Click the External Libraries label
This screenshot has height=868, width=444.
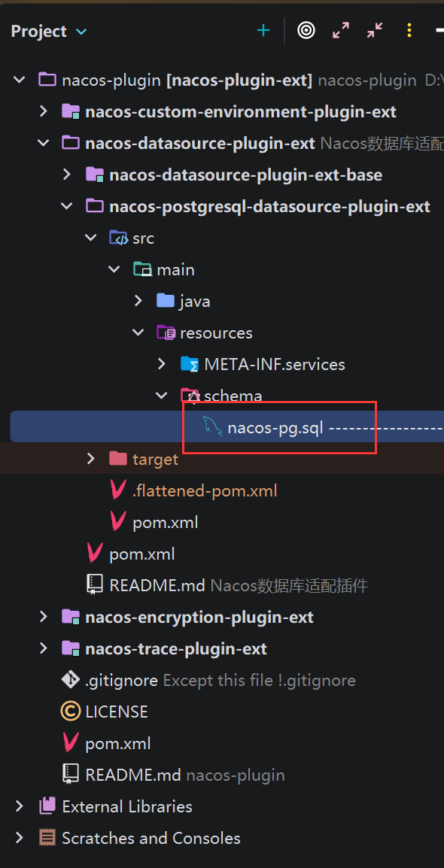coord(127,806)
